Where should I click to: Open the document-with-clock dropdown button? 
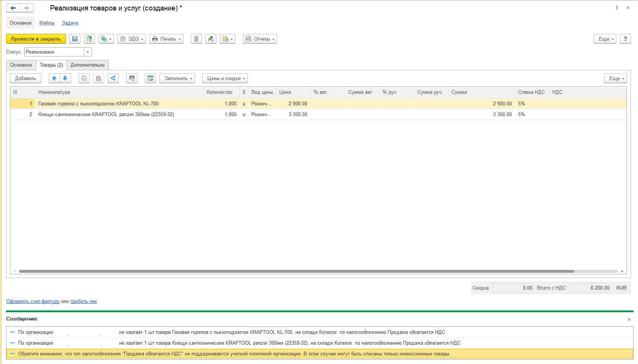tap(228, 39)
